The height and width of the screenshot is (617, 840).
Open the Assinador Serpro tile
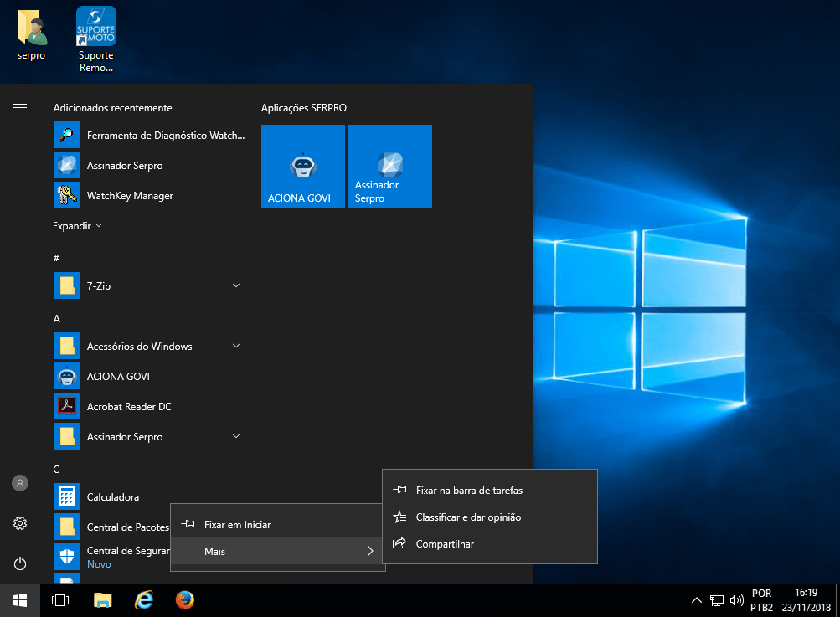(389, 167)
